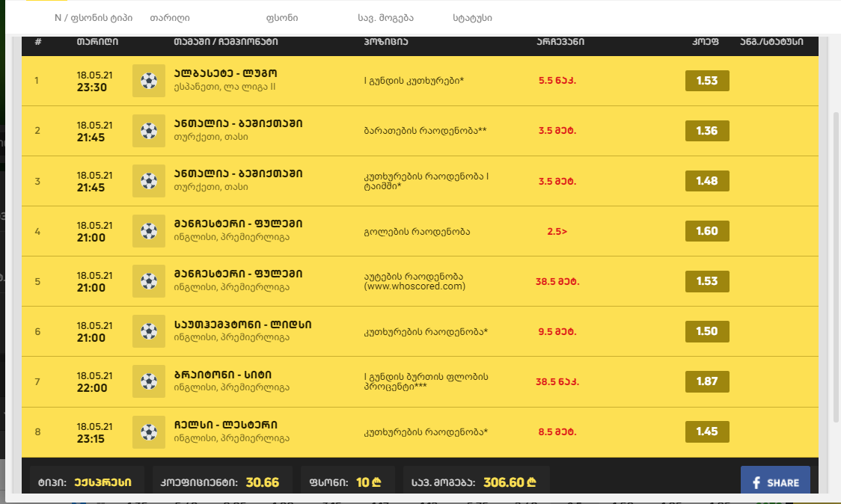Click the 'I გუნდის კუთხურები*' position text
Viewport: 841px width, 504px height.
(x=414, y=81)
